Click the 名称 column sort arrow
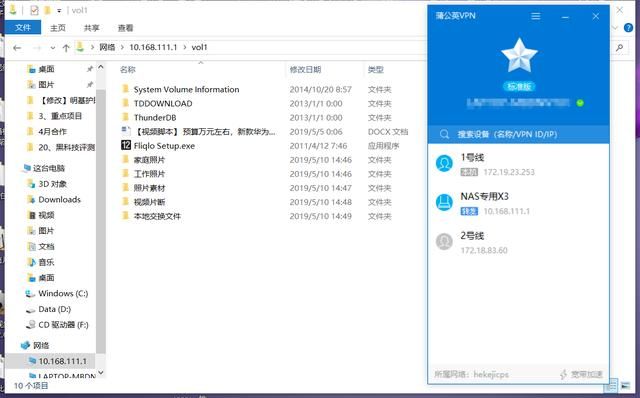Image resolution: width=640 pixels, height=398 pixels. point(200,63)
